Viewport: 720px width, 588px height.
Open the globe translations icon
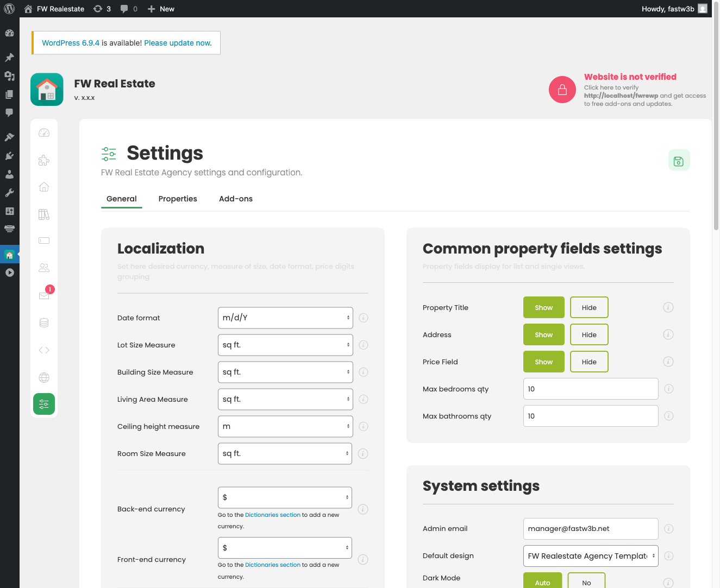(x=44, y=377)
